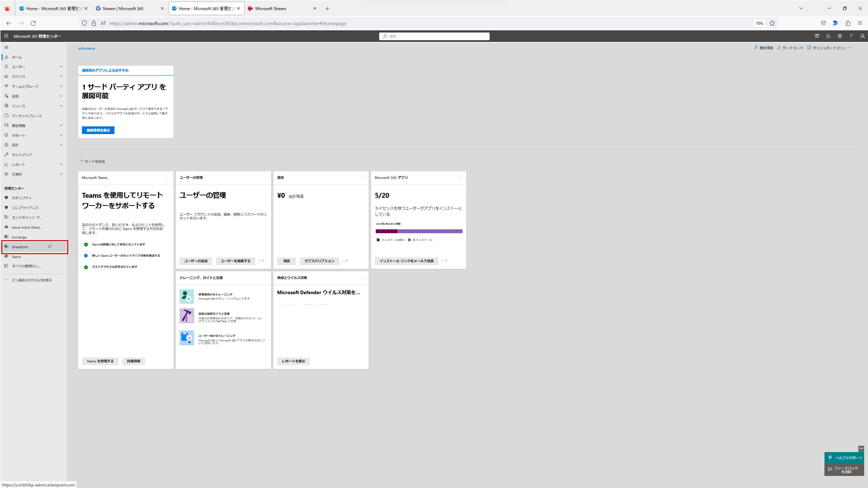This screenshot has height=488, width=868.
Task: Open more options on Microsoft Teams card
Action: point(168,178)
